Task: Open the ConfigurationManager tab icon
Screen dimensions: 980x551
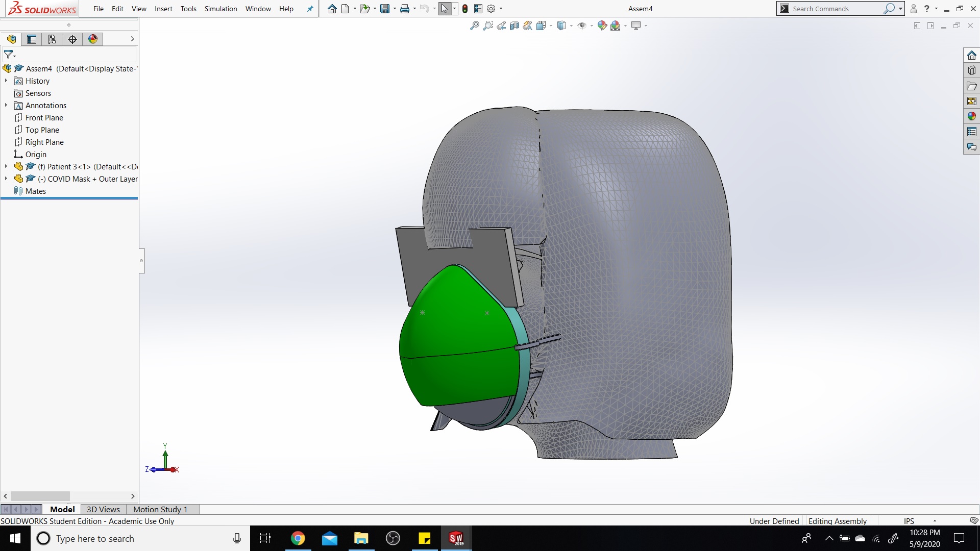Action: click(52, 39)
